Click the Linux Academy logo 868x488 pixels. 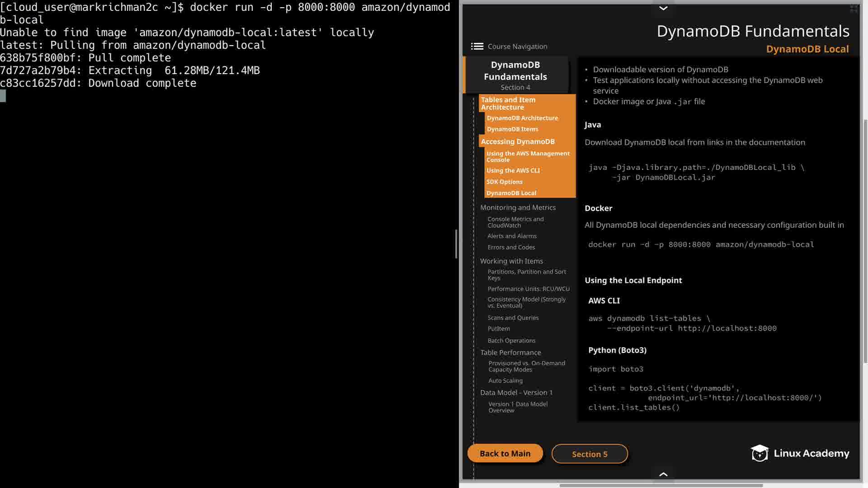coord(800,453)
